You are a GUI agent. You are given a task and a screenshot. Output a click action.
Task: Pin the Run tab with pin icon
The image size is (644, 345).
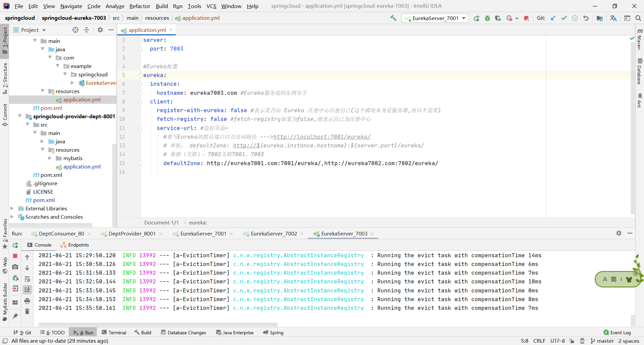click(15, 316)
